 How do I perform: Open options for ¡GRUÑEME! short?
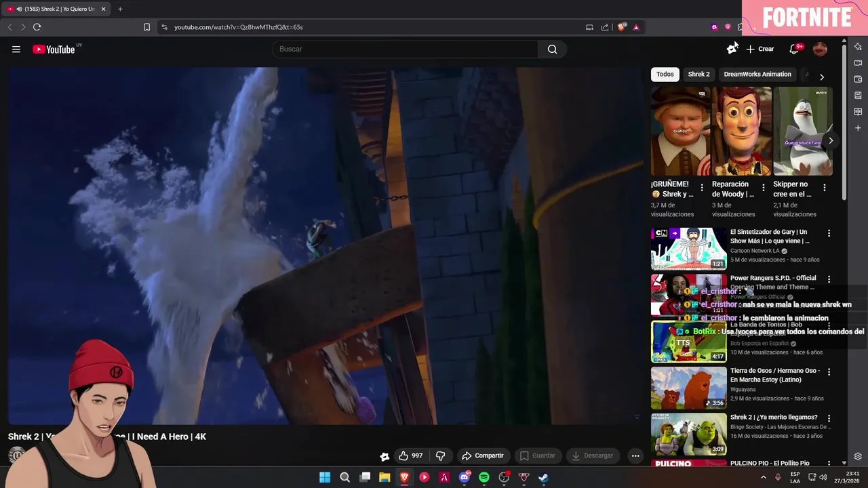click(702, 188)
